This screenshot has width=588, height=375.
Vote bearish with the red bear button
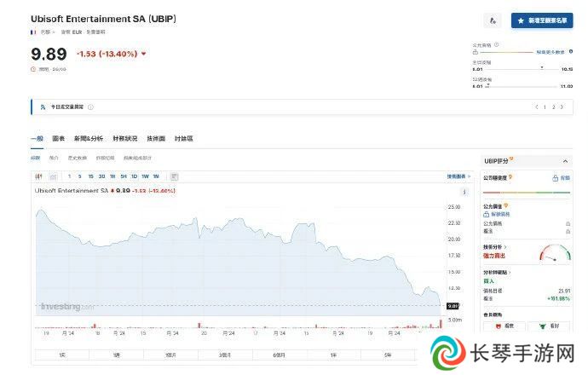(504, 326)
